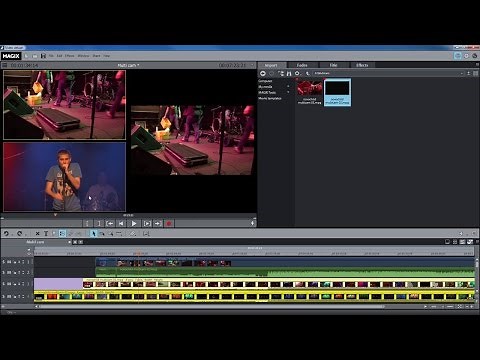Select Computer in media pool list
This screenshot has width=480, height=360.
[x=266, y=81]
